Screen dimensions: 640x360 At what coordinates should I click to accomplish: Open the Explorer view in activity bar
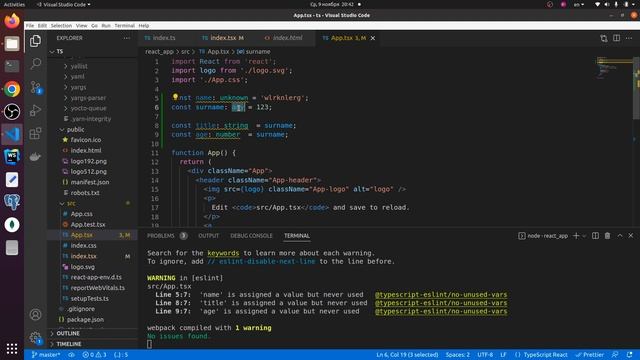36,41
